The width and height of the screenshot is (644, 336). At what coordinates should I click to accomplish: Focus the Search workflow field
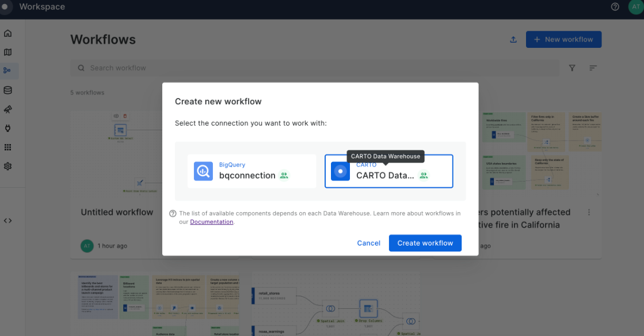(x=315, y=68)
